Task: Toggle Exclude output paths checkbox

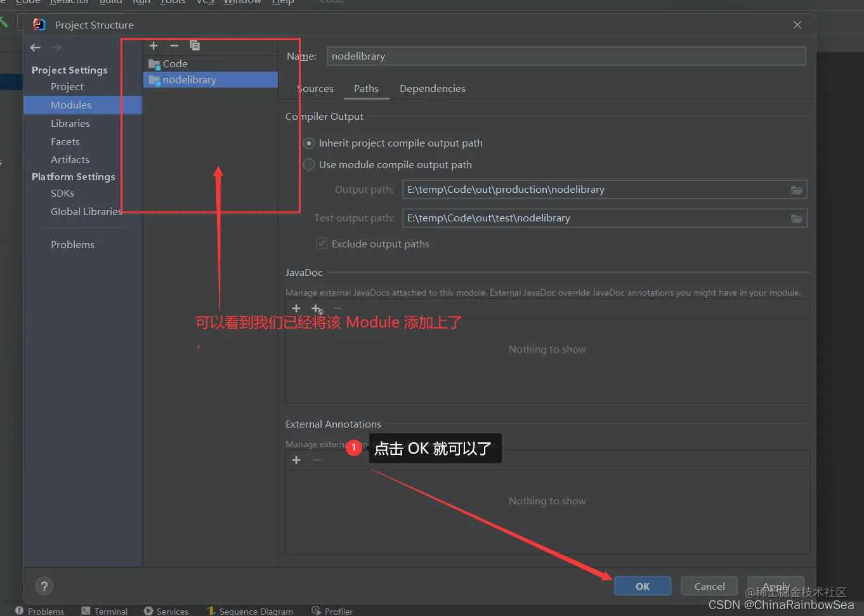Action: pos(373,244)
